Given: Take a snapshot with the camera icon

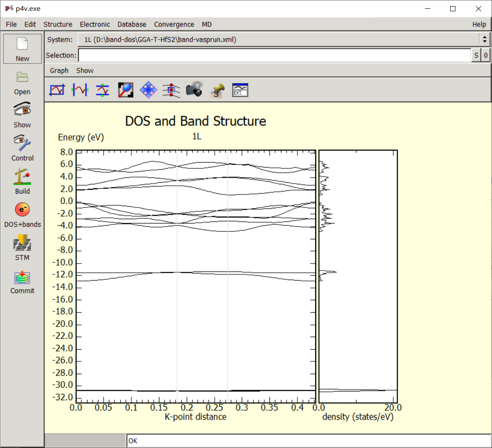Looking at the screenshot, I should tap(194, 90).
